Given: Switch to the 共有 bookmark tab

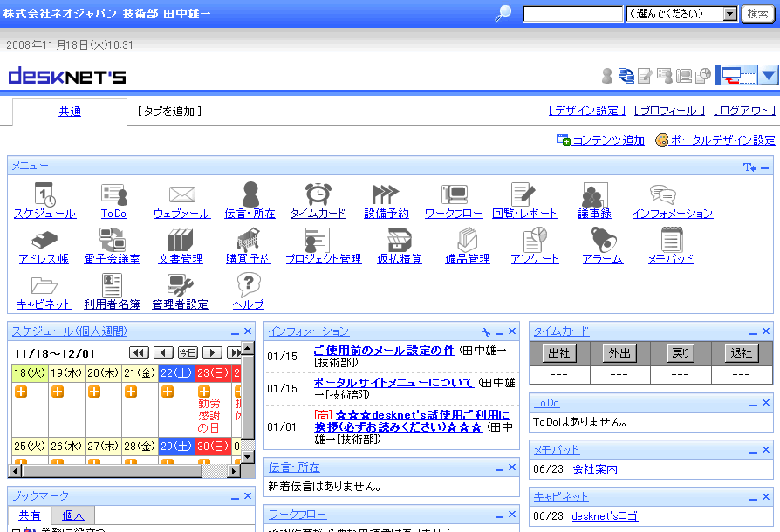Looking at the screenshot, I should pyautogui.click(x=30, y=515).
